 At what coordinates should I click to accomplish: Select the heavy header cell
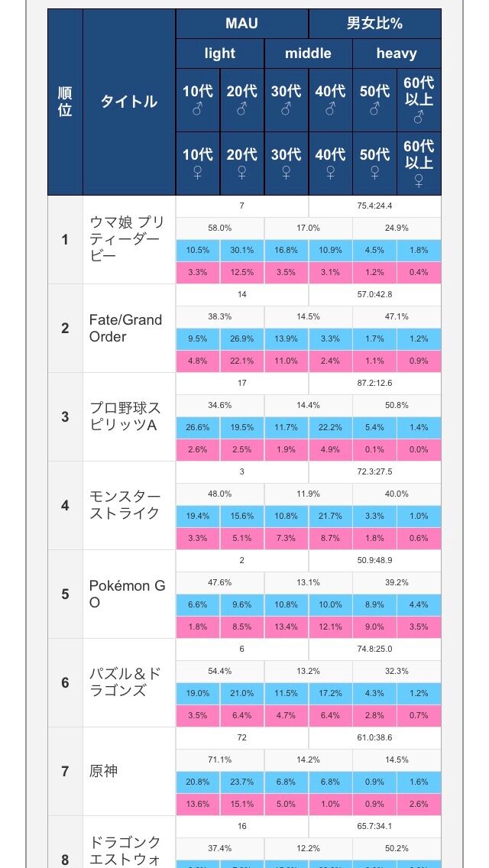(397, 53)
